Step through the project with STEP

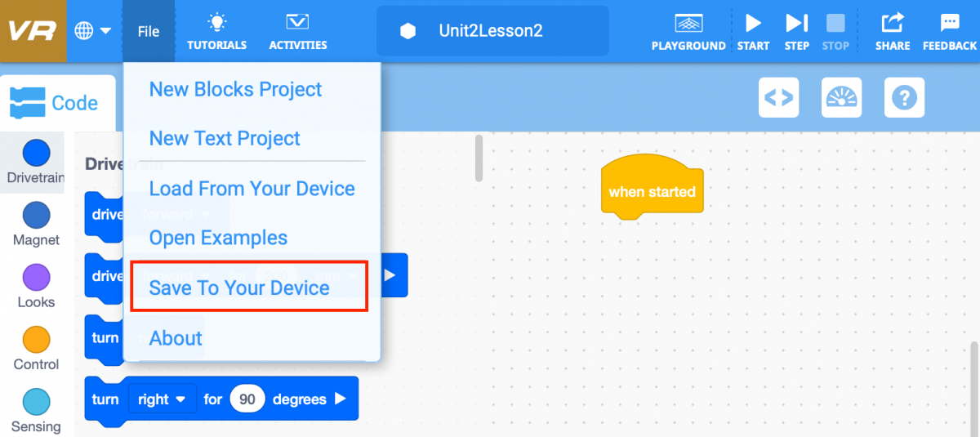[x=796, y=31]
